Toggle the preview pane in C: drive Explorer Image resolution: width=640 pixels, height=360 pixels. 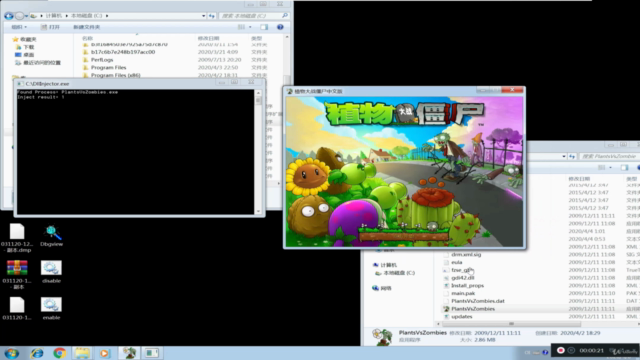pos(264,27)
